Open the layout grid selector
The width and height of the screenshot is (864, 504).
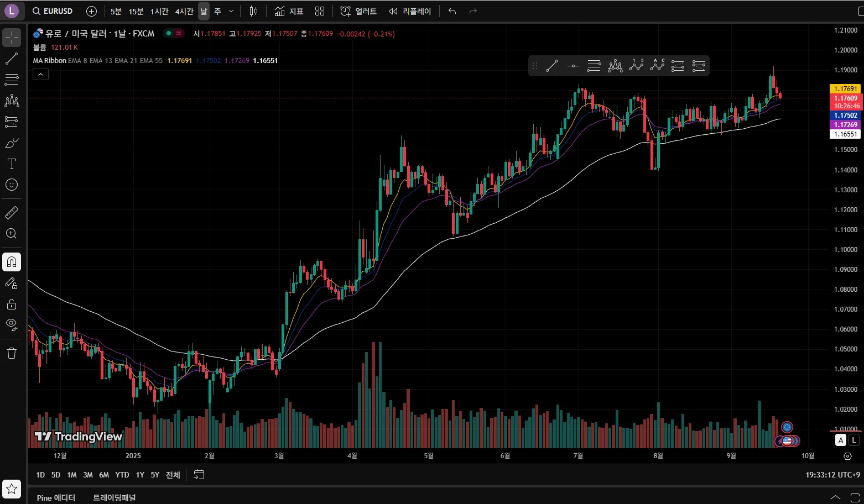point(320,11)
